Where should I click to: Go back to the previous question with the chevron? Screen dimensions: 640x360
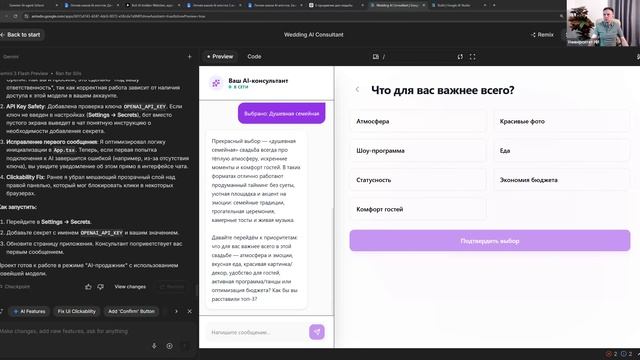[357, 89]
